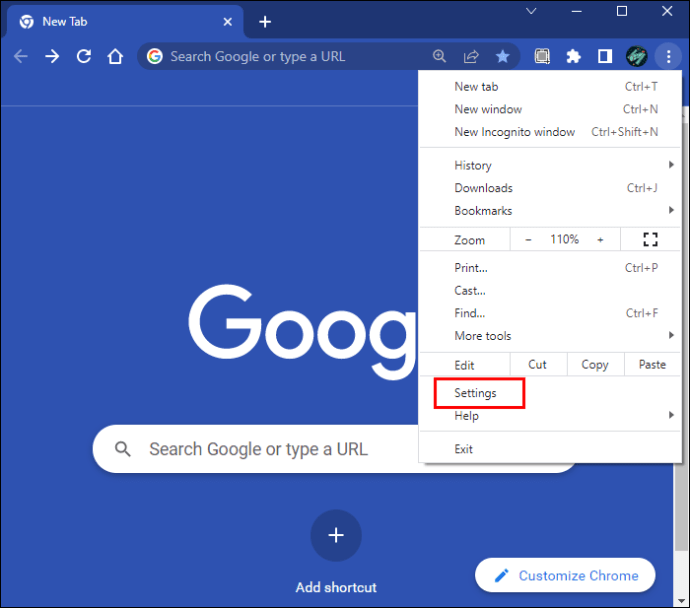
Task: Open the profile avatar
Action: (637, 56)
